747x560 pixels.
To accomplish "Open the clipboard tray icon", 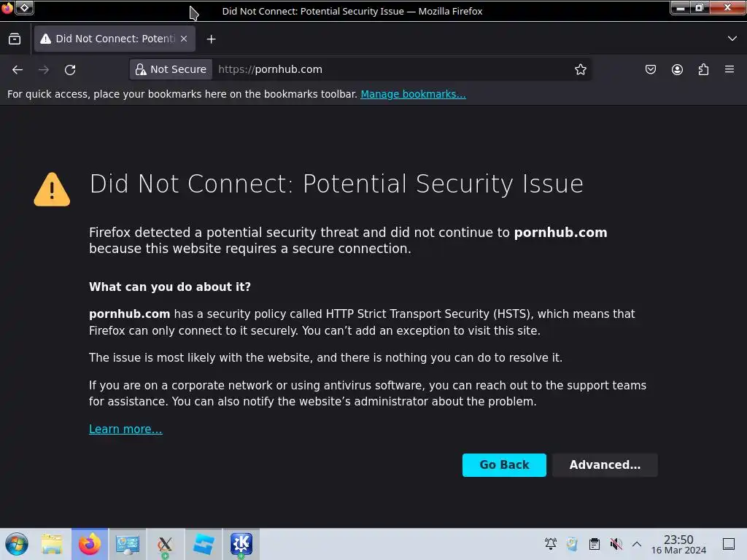I will point(594,544).
